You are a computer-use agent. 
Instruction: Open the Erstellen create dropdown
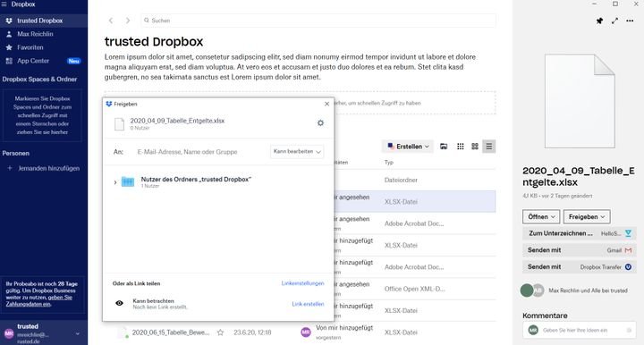408,147
